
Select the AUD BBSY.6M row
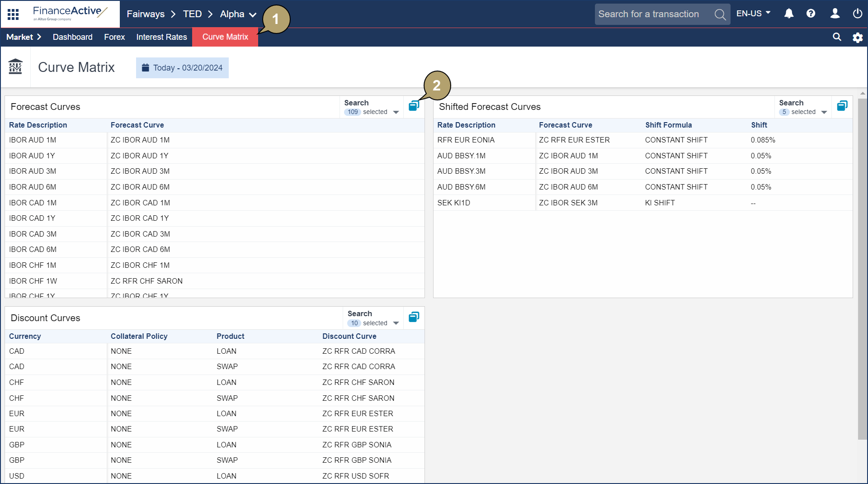pos(643,187)
